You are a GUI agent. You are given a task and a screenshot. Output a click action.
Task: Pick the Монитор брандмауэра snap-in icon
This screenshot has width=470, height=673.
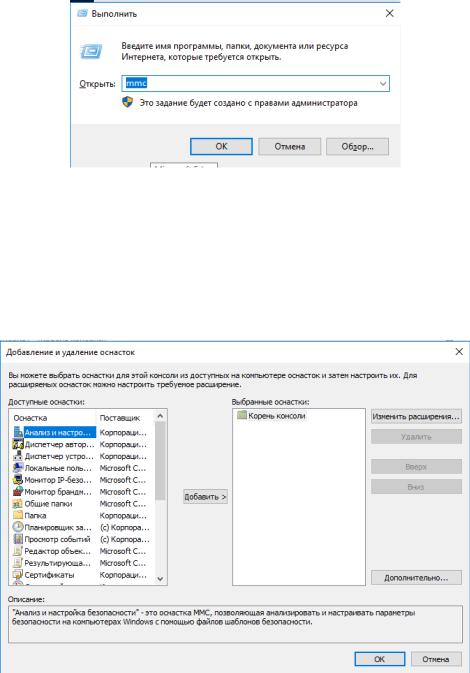18,491
